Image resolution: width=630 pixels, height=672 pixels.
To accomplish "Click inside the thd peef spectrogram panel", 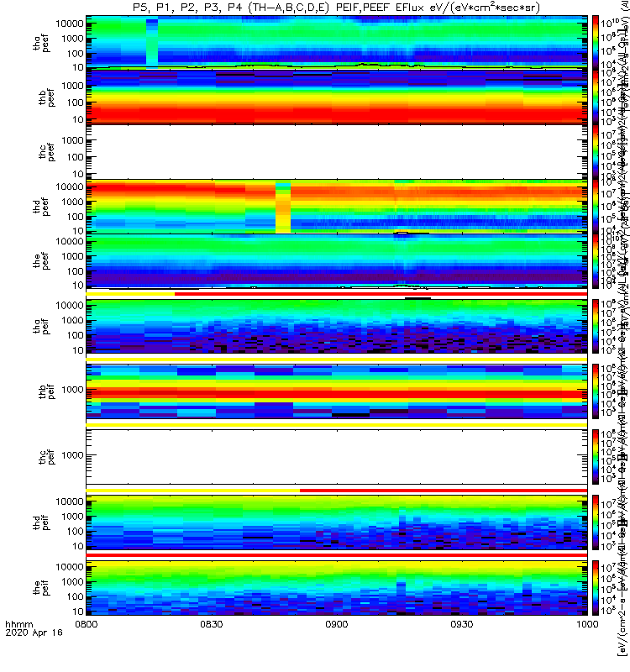I will (337, 206).
